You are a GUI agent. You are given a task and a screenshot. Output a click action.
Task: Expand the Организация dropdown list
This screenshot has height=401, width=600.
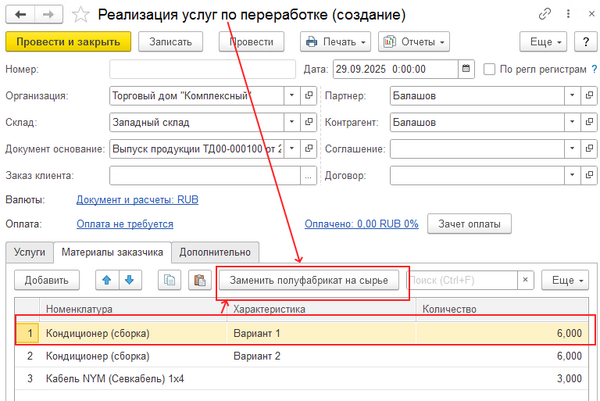293,96
